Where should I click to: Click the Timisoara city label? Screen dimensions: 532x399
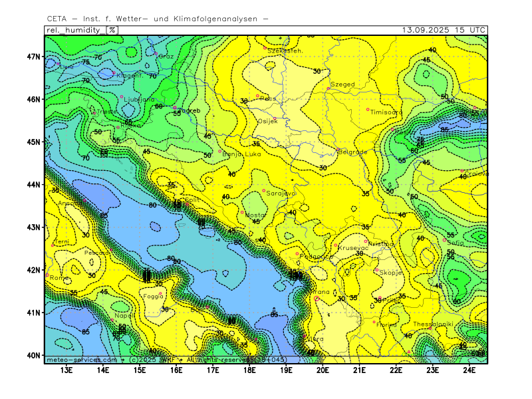click(x=386, y=112)
